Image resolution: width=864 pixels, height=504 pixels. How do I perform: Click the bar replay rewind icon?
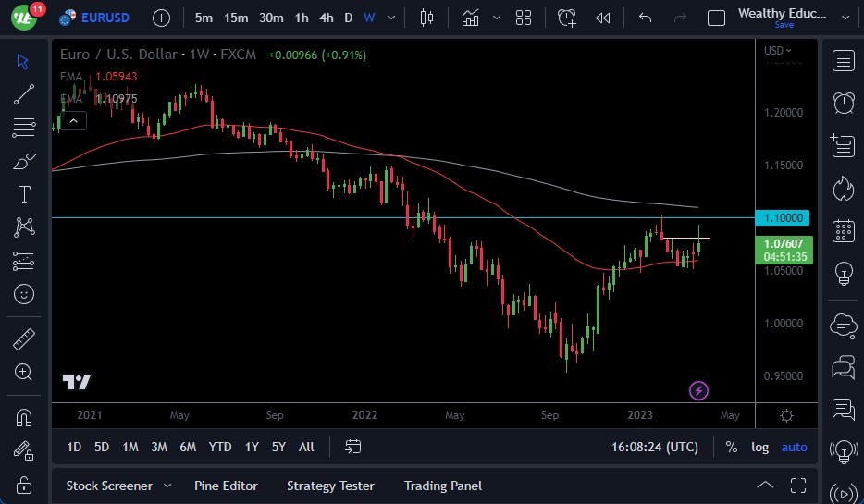point(603,18)
